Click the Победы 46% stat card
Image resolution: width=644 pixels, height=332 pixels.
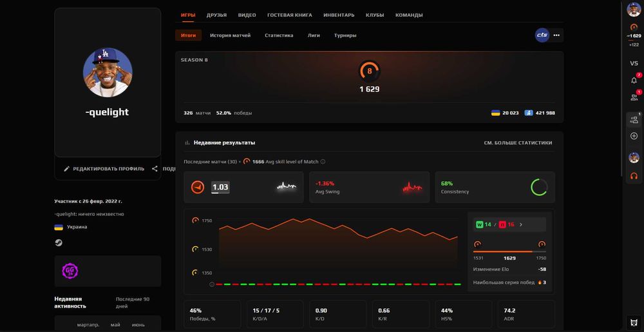pyautogui.click(x=213, y=315)
